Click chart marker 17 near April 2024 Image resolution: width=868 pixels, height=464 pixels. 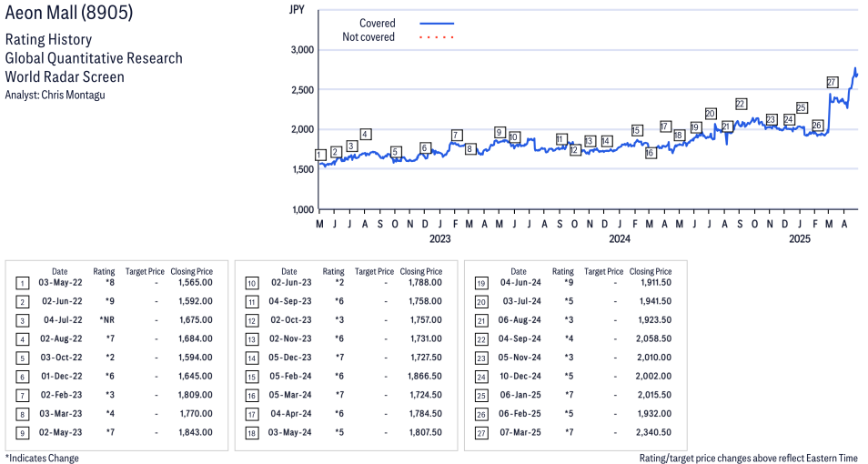pyautogui.click(x=665, y=126)
